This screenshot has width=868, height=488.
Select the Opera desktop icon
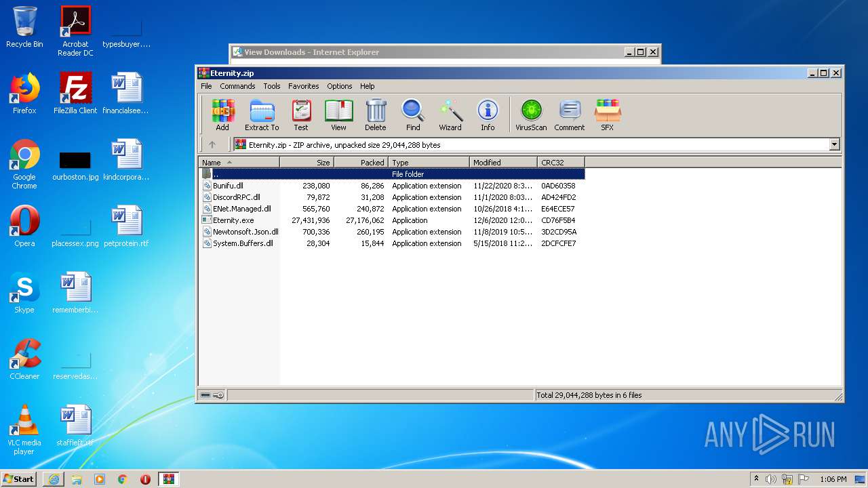coord(24,226)
